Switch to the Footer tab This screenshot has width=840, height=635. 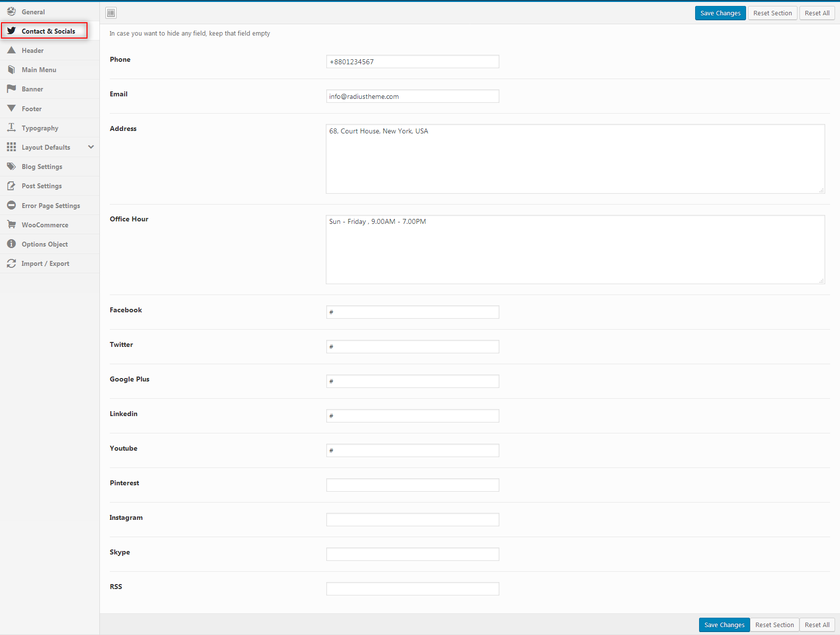49,109
